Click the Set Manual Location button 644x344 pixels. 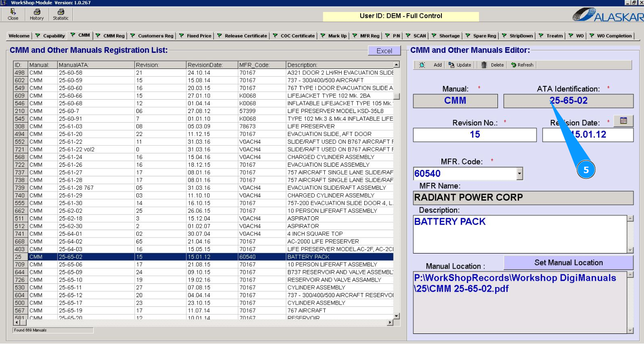(x=568, y=263)
